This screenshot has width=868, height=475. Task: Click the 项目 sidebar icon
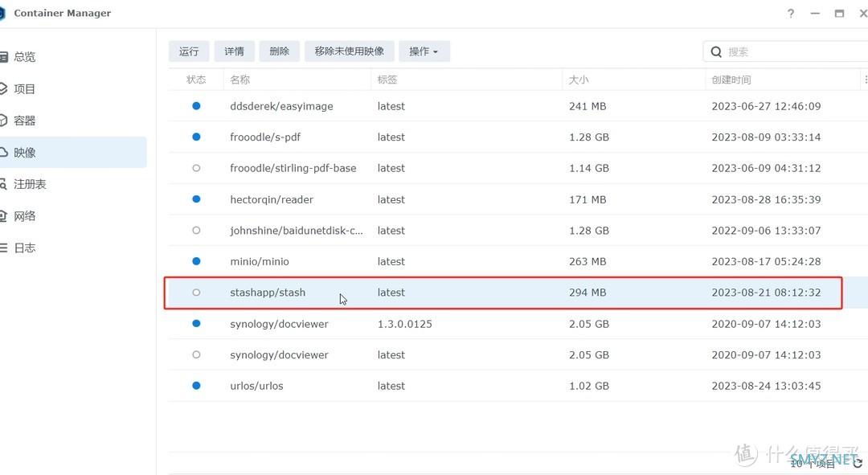(3, 88)
